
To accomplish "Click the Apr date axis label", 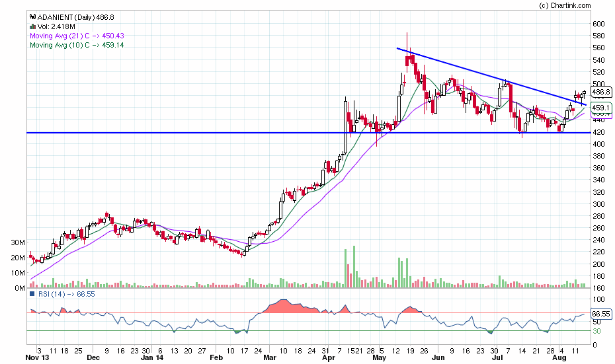I will [x=329, y=357].
